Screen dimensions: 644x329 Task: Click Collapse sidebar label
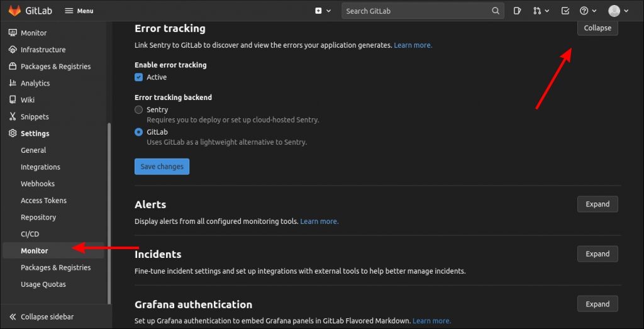[47, 316]
